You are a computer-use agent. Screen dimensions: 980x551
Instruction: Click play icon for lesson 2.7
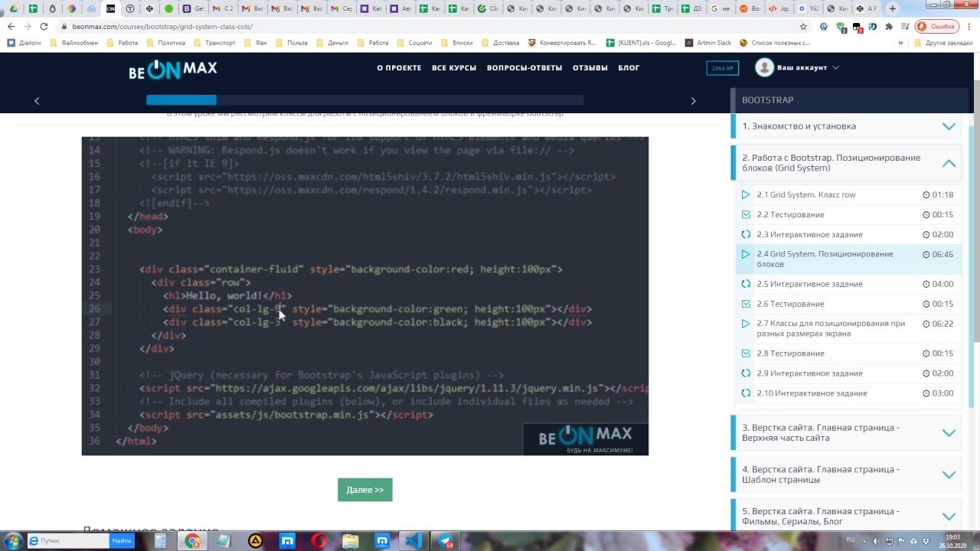746,324
